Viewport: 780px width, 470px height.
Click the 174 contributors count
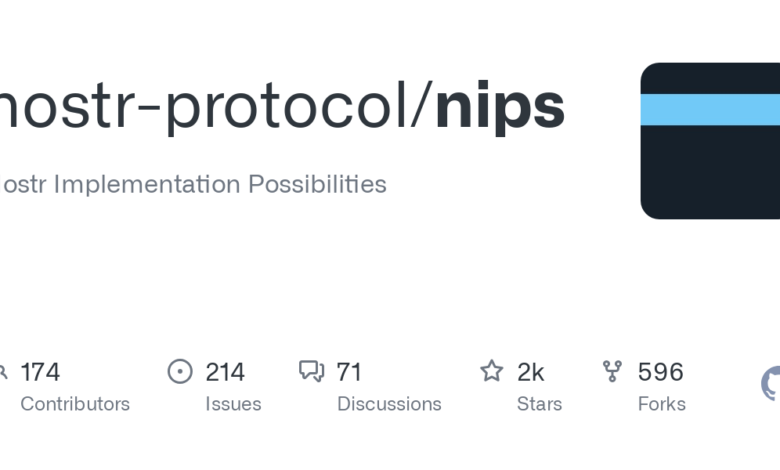(40, 372)
